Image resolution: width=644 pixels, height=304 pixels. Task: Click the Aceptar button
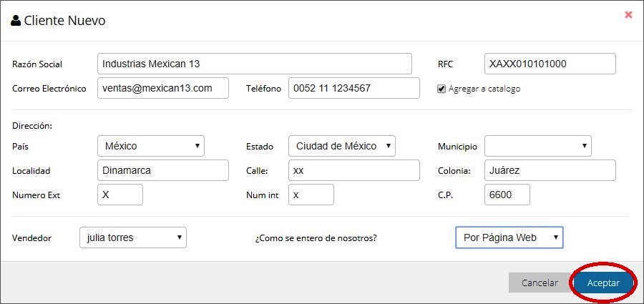point(603,283)
